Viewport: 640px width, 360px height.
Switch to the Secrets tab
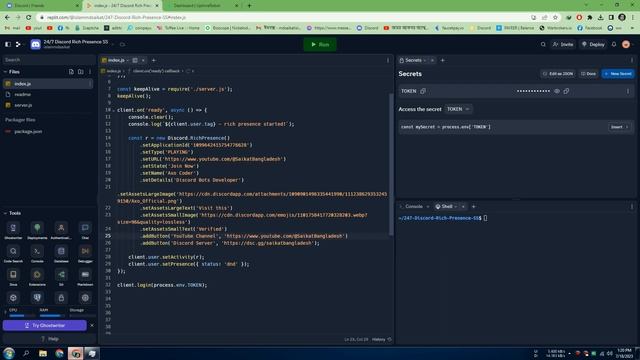(x=412, y=60)
